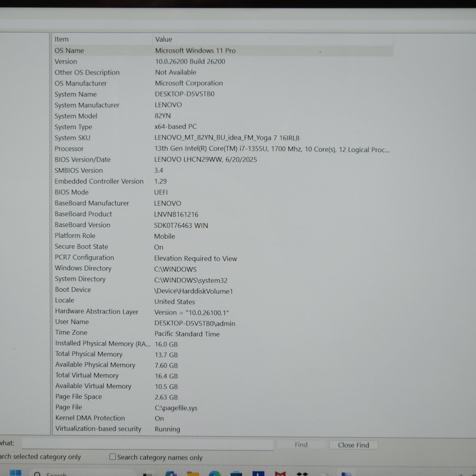Click the Find button
The height and width of the screenshot is (476, 476).
click(x=301, y=445)
